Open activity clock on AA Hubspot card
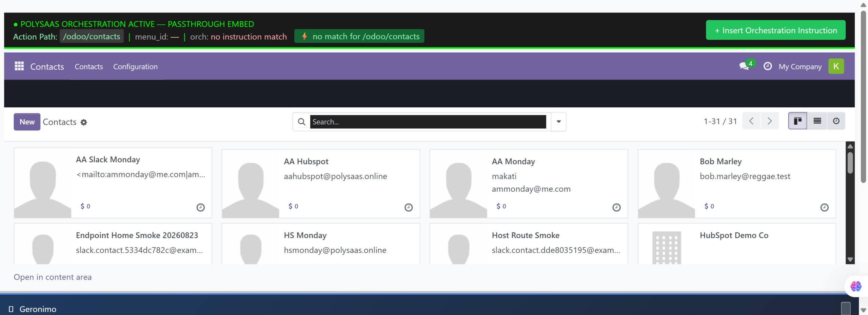 409,207
